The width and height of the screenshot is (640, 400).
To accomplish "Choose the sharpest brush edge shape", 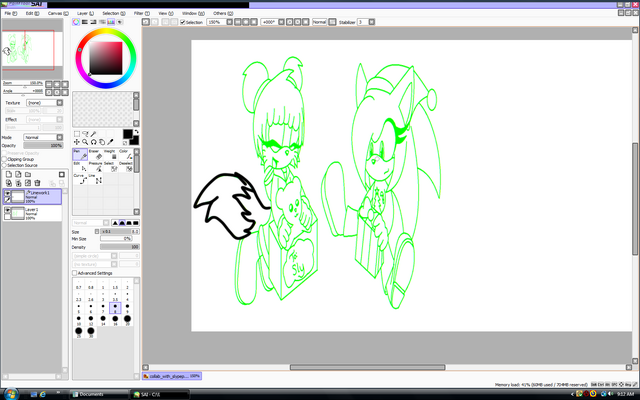I will pyautogui.click(x=115, y=223).
